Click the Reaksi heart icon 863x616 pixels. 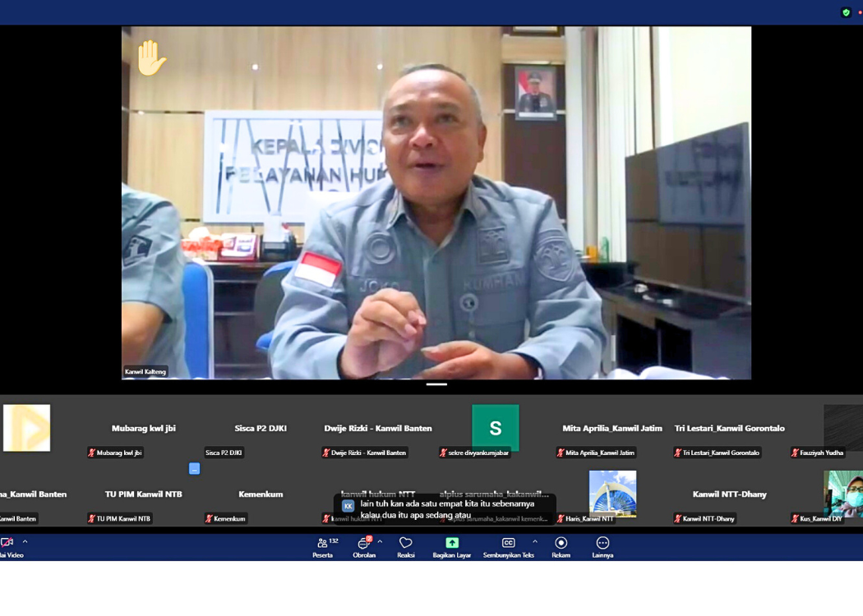[405, 546]
